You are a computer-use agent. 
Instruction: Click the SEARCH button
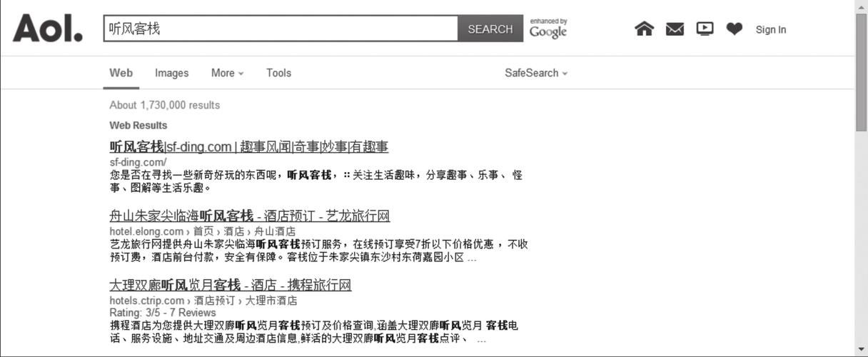490,29
